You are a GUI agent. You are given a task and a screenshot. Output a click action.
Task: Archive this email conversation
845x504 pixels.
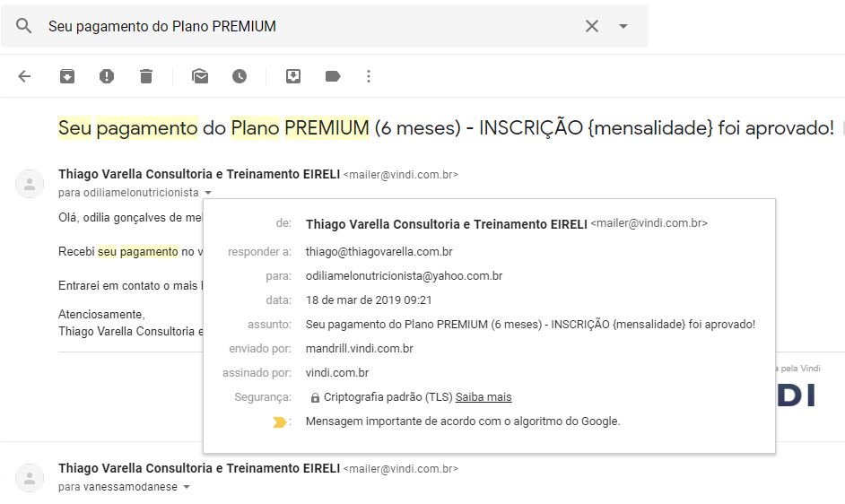click(x=67, y=76)
